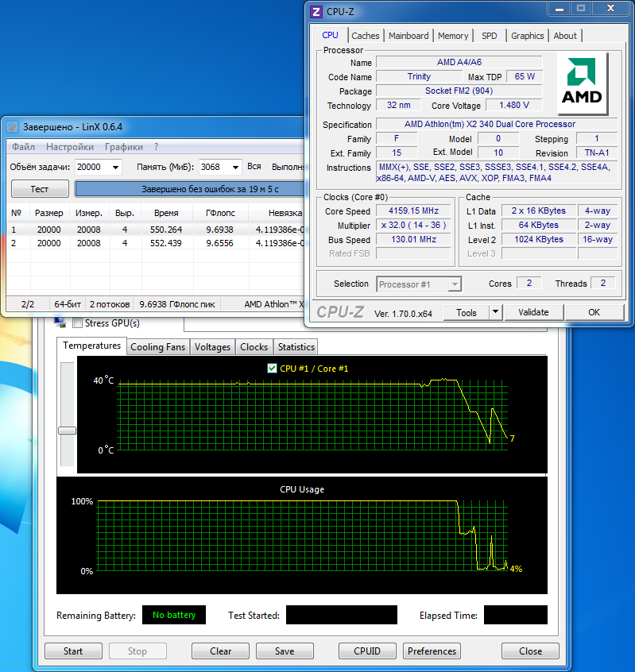The height and width of the screenshot is (672, 635).
Task: Click the AMD logo in CPU-Z
Action: (583, 83)
